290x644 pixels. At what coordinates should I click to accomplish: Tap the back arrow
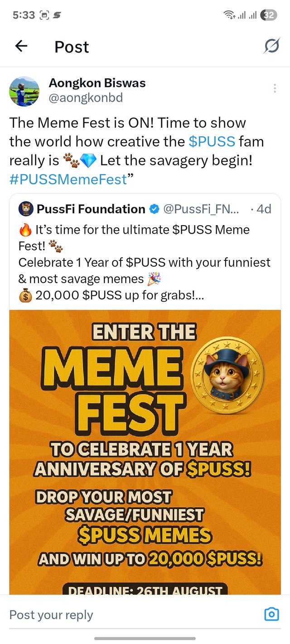pyautogui.click(x=21, y=46)
